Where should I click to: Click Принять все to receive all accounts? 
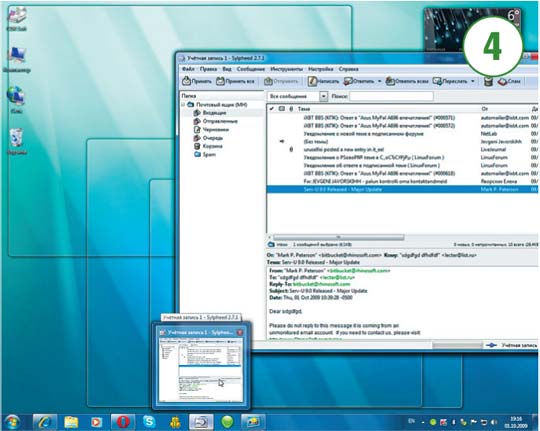[236, 81]
